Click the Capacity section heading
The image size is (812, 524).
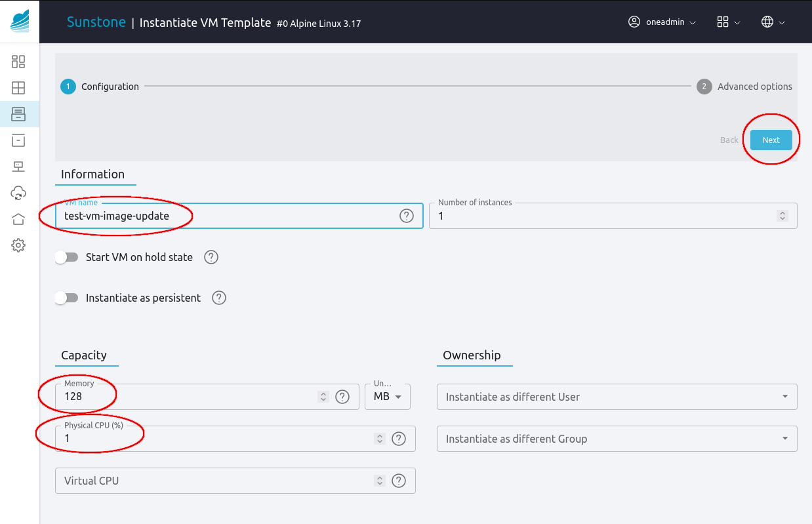(x=84, y=355)
